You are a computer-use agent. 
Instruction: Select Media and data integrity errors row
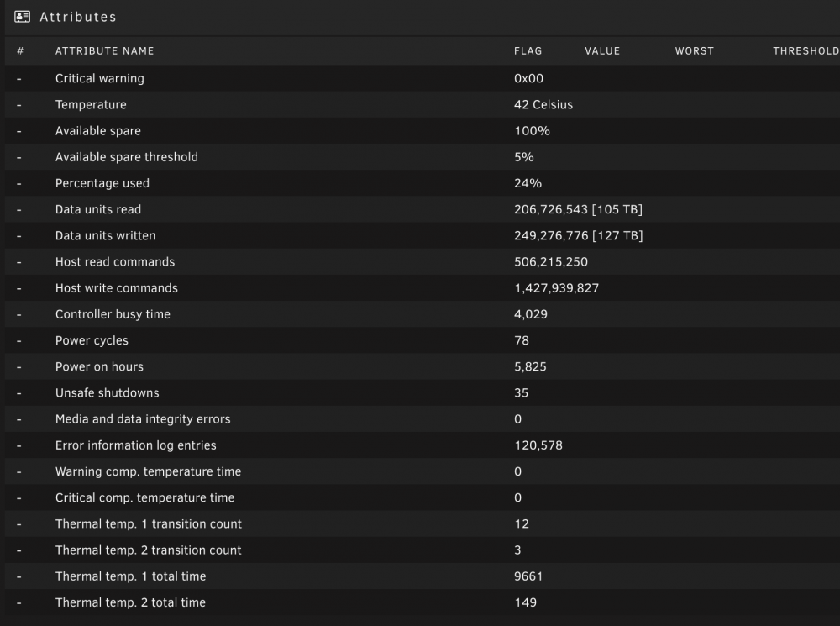423,419
